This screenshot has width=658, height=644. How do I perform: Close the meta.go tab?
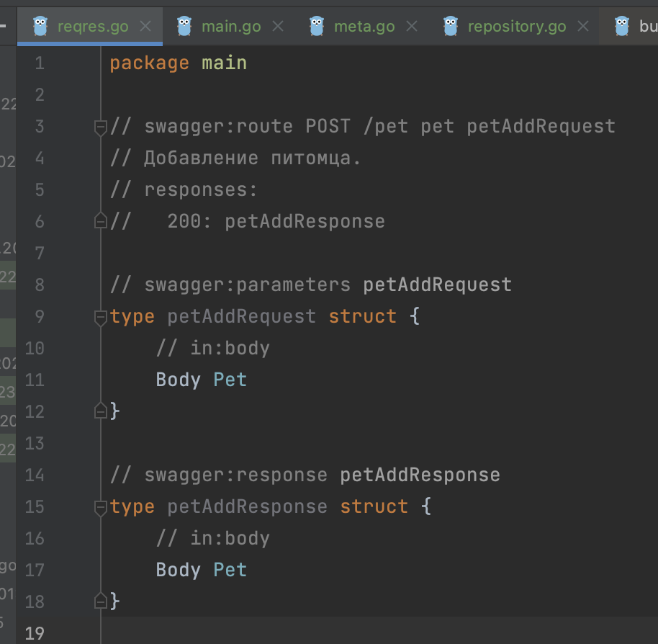tap(411, 27)
